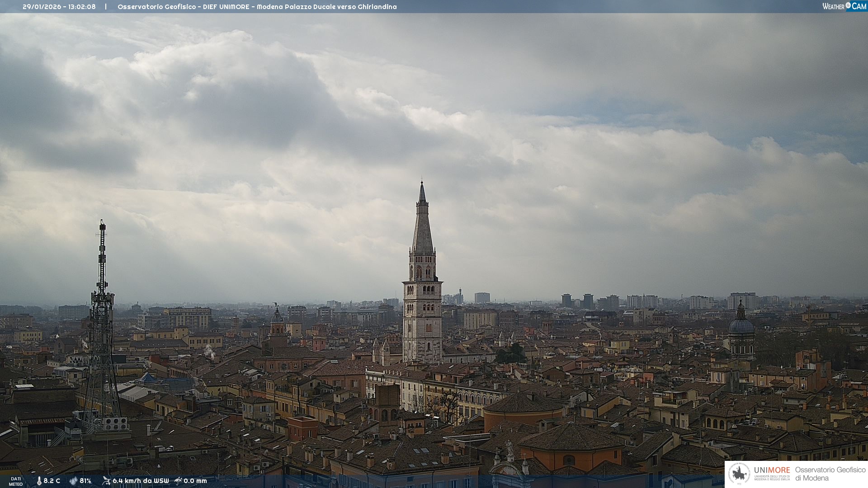Click the 81% humidity value
The image size is (868, 488).
[85, 481]
